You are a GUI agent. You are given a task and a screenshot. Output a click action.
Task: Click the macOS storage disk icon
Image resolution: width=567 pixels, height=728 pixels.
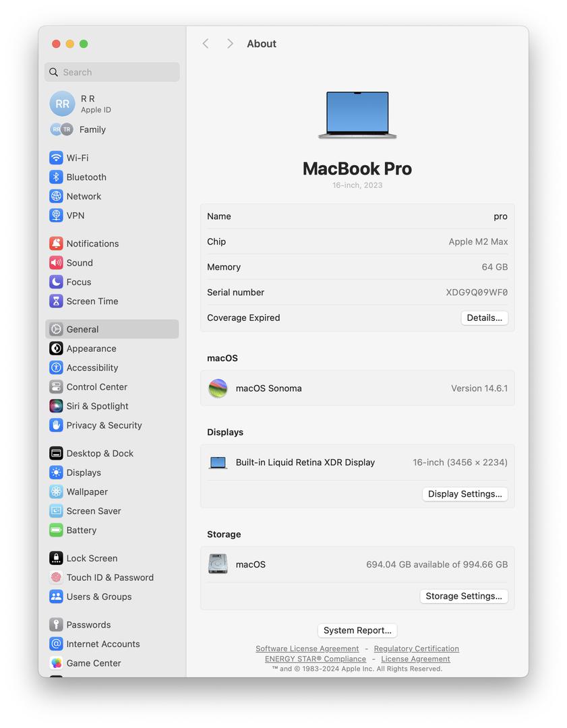tap(218, 564)
